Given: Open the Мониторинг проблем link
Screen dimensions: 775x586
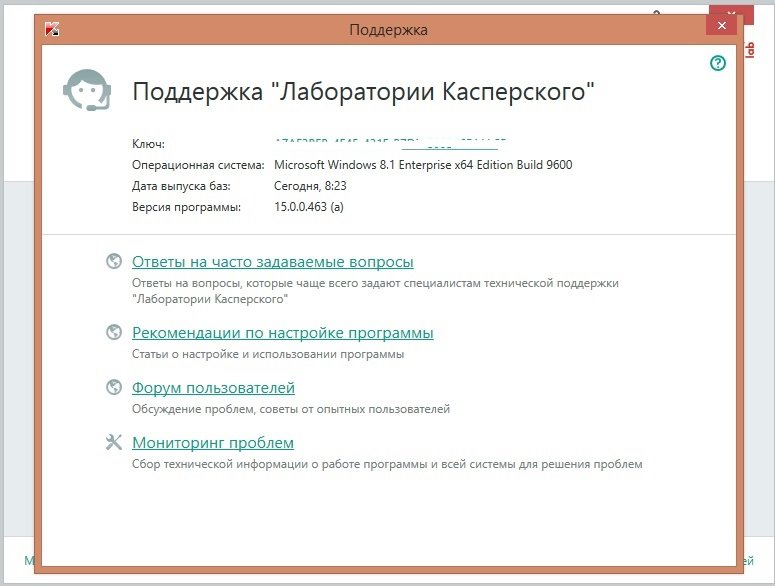Looking at the screenshot, I should click(212, 443).
